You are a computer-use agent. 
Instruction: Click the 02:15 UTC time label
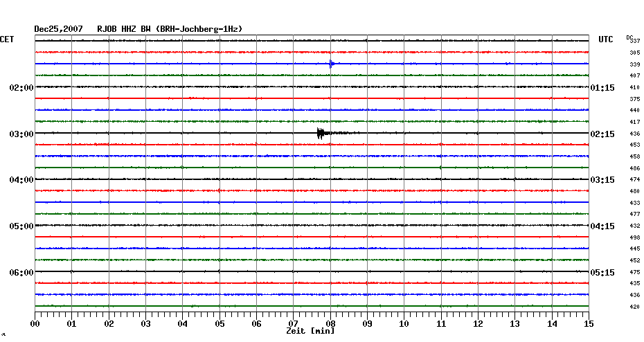602,134
